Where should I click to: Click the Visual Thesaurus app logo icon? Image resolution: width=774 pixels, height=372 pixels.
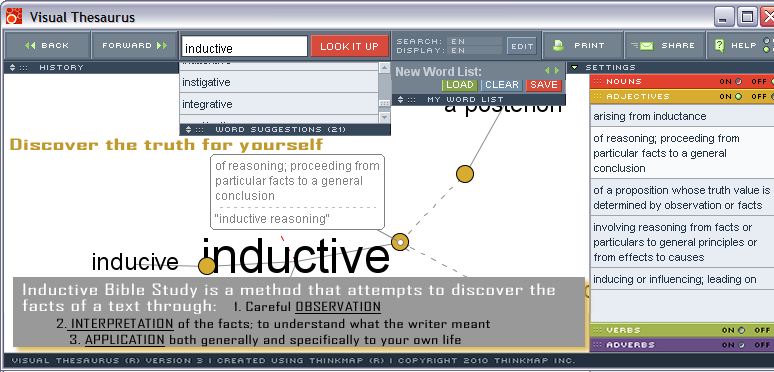pyautogui.click(x=14, y=16)
